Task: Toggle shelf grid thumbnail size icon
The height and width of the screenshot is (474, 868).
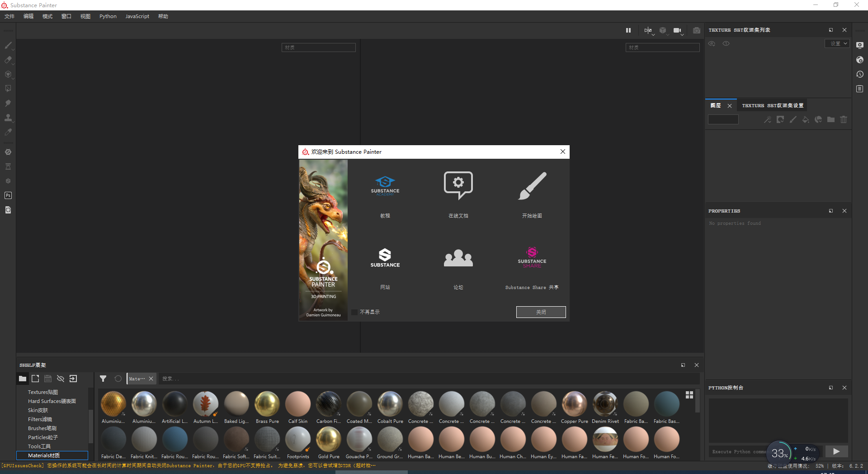Action: 689,395
